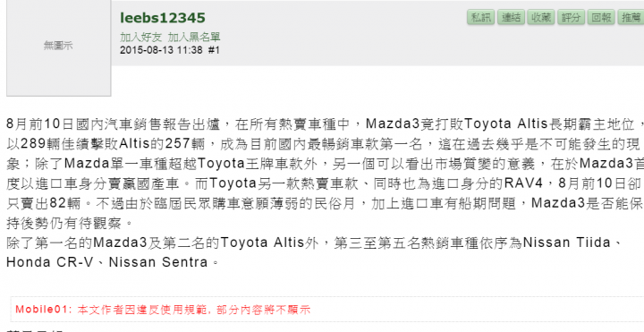This screenshot has height=332, width=644.
Task: Open the leebs12345 user profile
Action: (162, 18)
